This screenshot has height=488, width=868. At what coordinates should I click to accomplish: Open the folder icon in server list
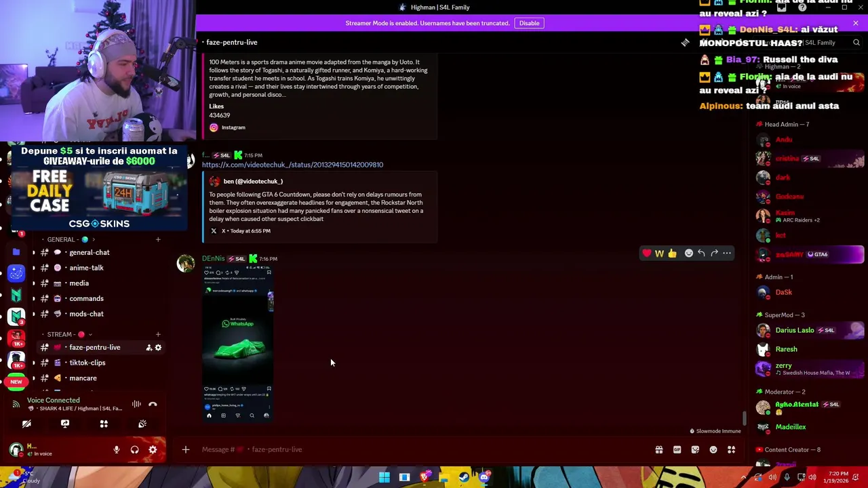(x=16, y=252)
